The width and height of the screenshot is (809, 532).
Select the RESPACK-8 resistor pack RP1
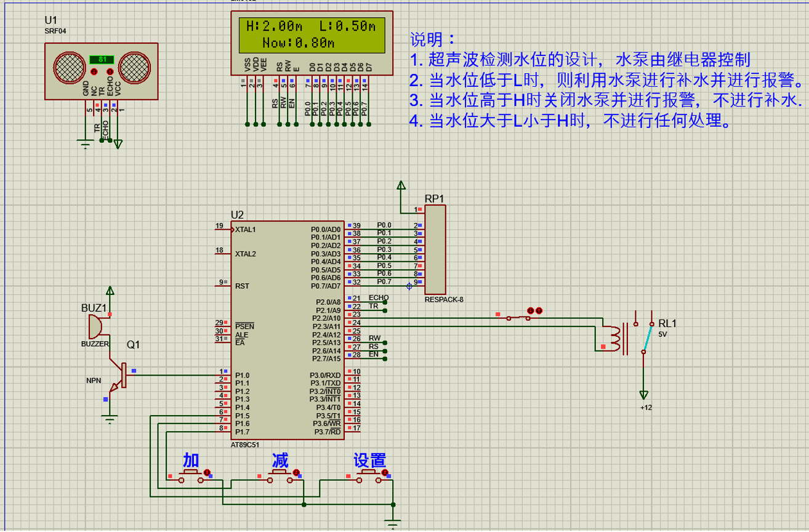pos(435,249)
